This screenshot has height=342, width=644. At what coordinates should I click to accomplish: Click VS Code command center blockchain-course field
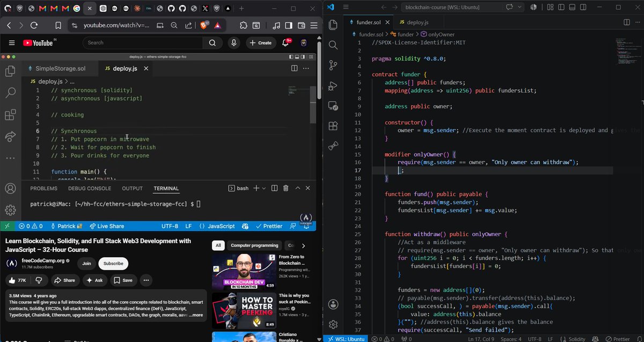pyautogui.click(x=463, y=7)
